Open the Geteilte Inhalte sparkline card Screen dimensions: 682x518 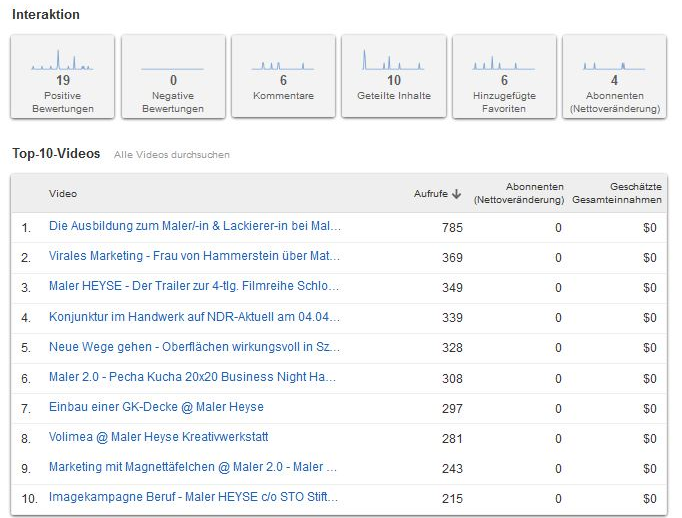[x=394, y=77]
